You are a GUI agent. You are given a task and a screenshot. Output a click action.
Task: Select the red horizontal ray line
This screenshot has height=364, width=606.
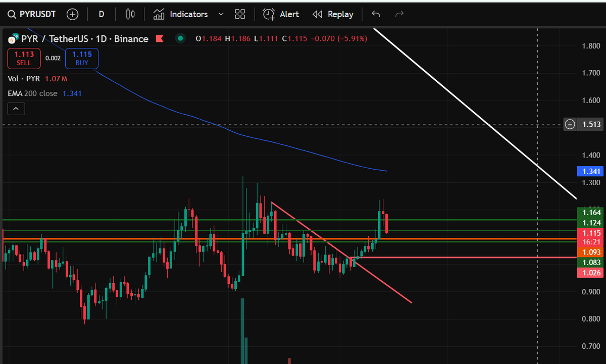[x=464, y=257]
